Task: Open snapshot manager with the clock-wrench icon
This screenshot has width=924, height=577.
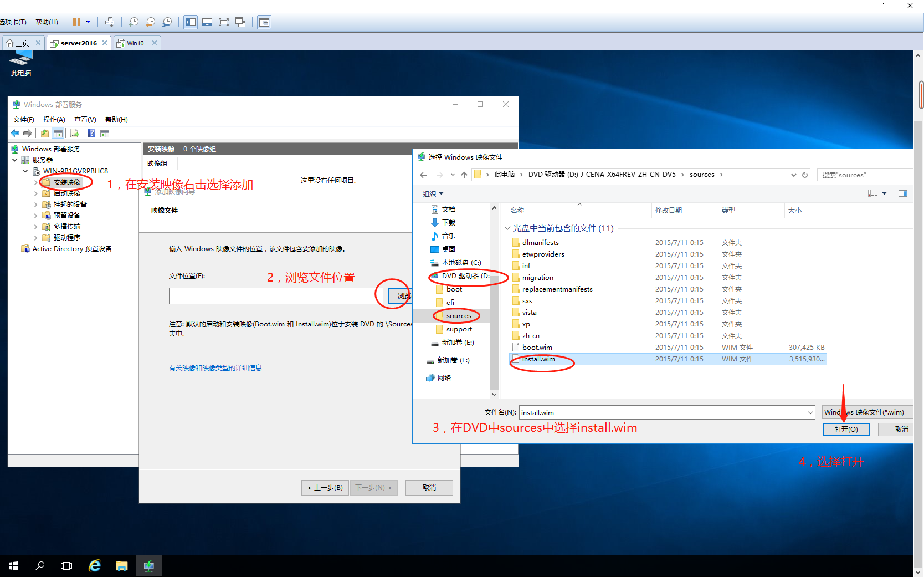Action: pyautogui.click(x=167, y=22)
